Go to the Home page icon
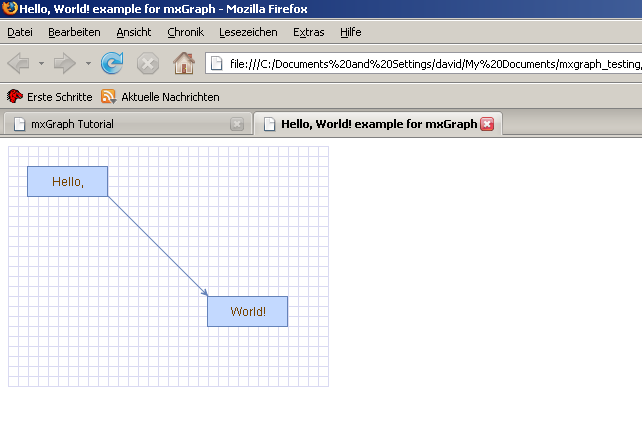This screenshot has height=421, width=642. (184, 64)
